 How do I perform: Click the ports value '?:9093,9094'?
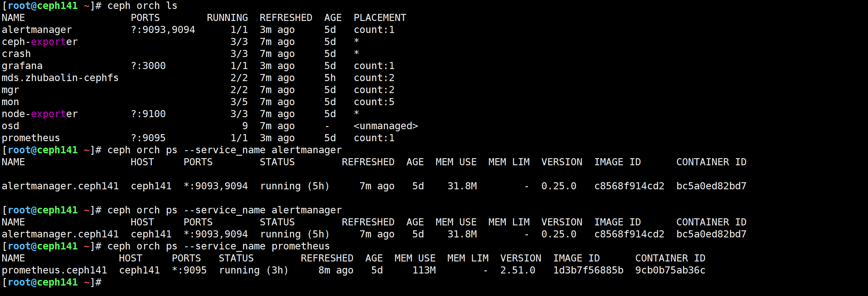[x=163, y=30]
